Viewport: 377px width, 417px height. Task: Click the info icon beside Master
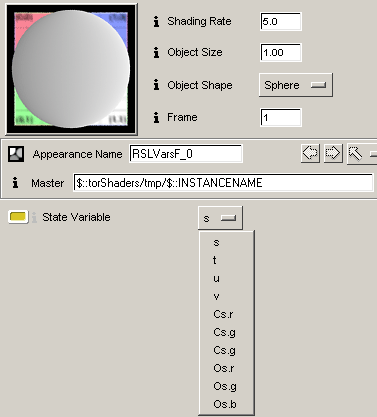(15, 183)
